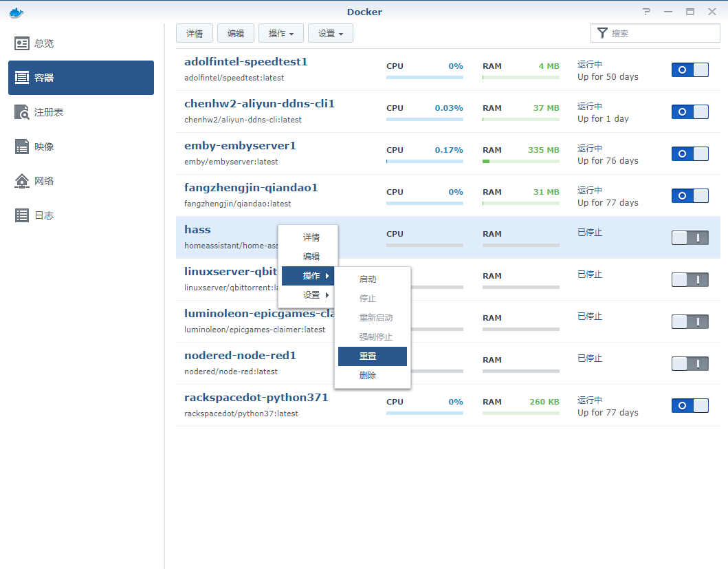Click emby-embyserver1 CPU usage bar
The image size is (728, 569).
coord(425,161)
